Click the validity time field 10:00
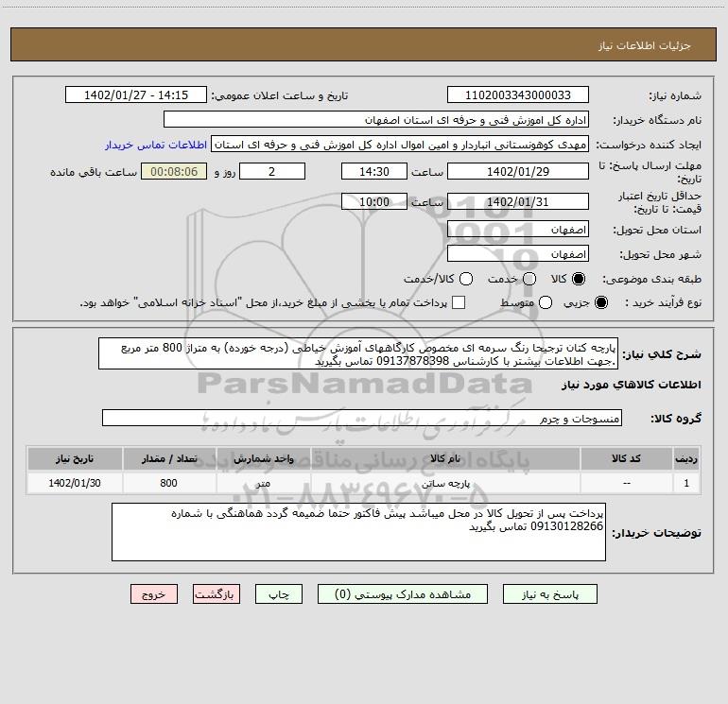Screen dimensions: 728x704 point(374,201)
